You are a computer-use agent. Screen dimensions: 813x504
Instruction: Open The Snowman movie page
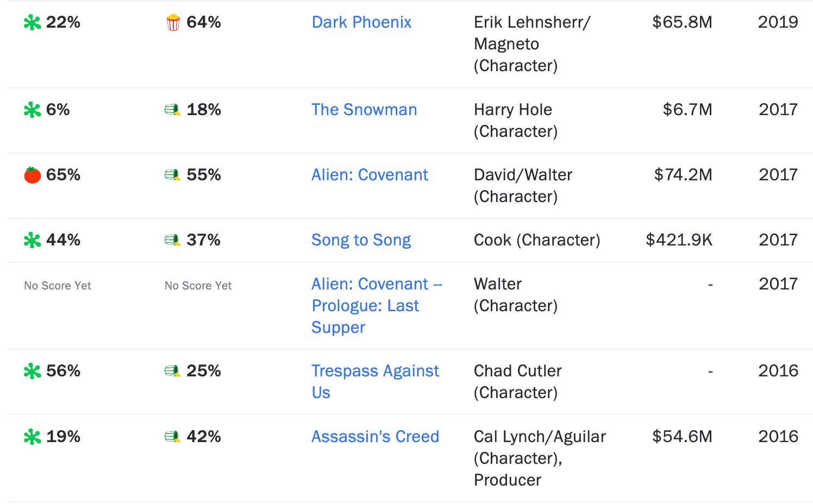[x=364, y=110]
